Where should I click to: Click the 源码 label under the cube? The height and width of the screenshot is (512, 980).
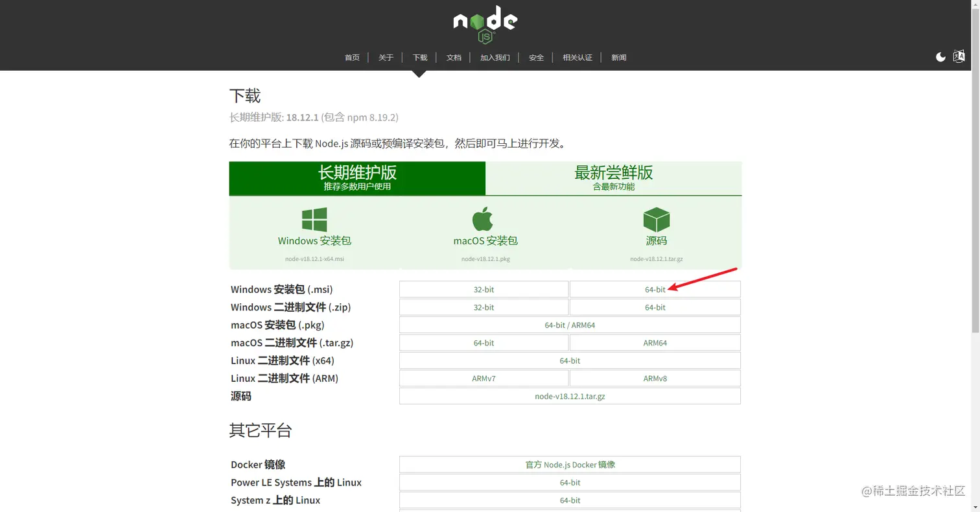pos(656,240)
